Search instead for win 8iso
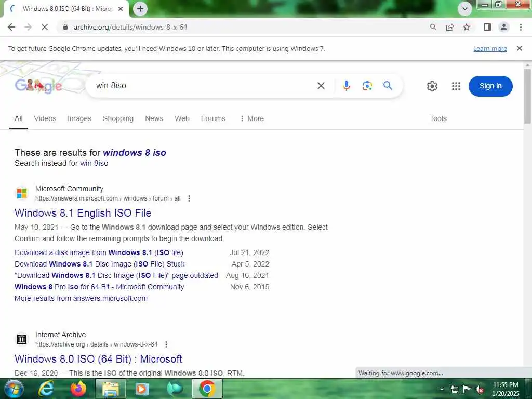Viewport: 532px width, 399px height. pyautogui.click(x=94, y=163)
